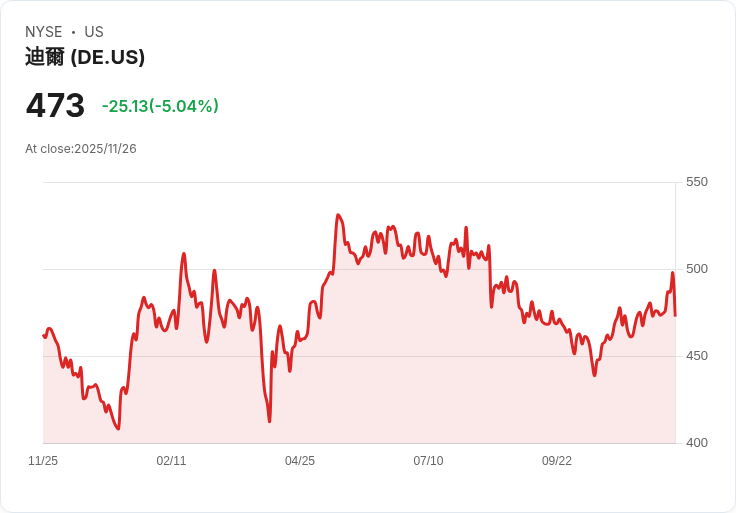This screenshot has height=513, width=736.
Task: Click the At close:2025/11/26 timestamp
Action: (x=81, y=149)
